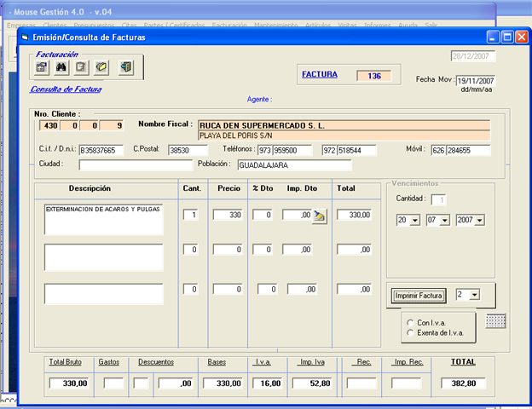Open the due date day dropdown
This screenshot has width=532, height=409.
point(414,221)
